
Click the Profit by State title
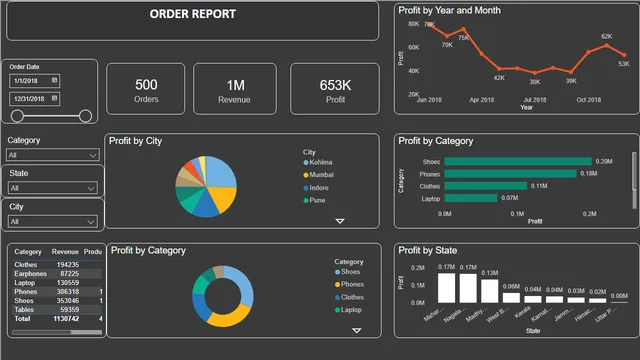pos(427,251)
